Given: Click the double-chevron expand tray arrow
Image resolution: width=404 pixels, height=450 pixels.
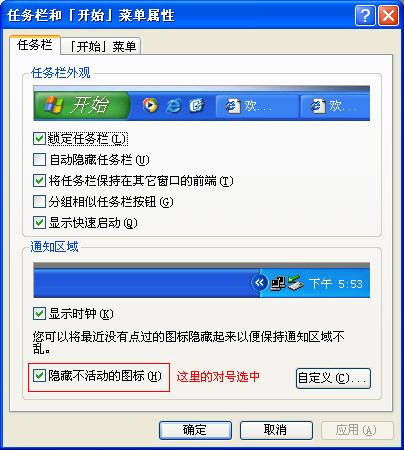Looking at the screenshot, I should [x=259, y=283].
